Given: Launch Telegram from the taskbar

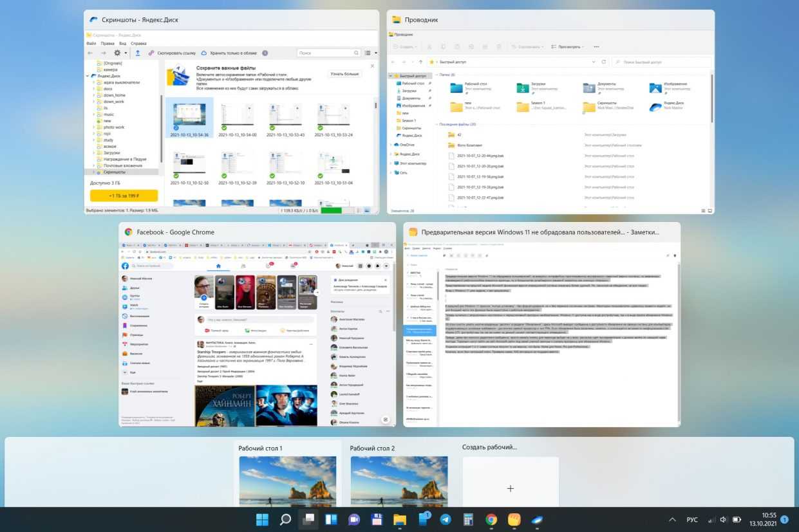Looking at the screenshot, I should [446, 520].
